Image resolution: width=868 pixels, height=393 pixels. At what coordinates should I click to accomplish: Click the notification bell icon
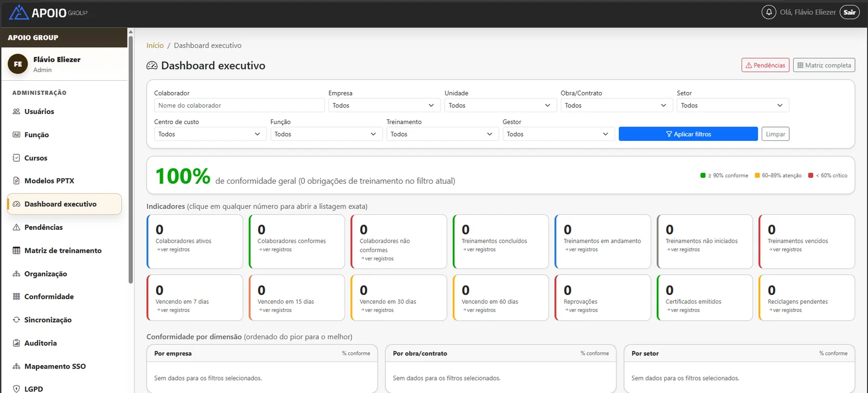click(x=769, y=12)
